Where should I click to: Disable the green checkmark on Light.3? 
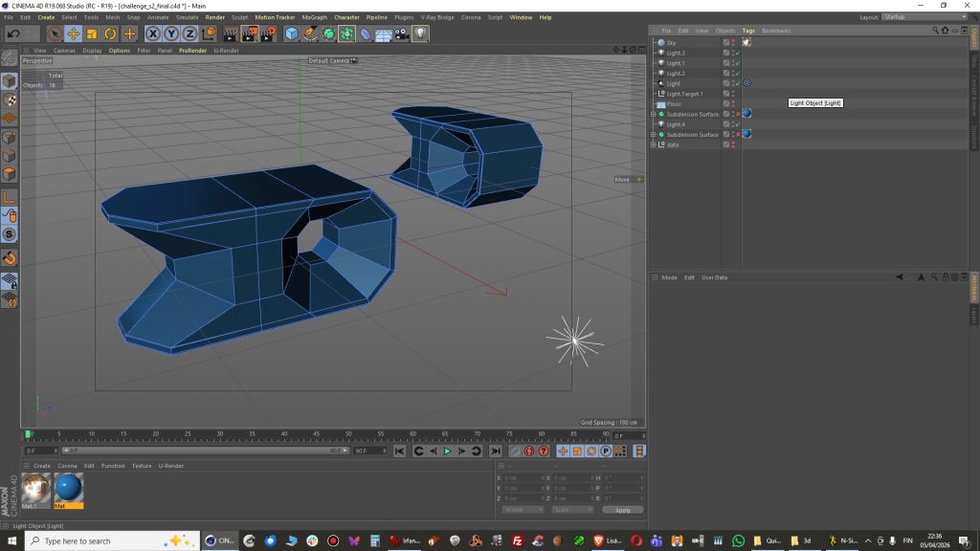(737, 53)
